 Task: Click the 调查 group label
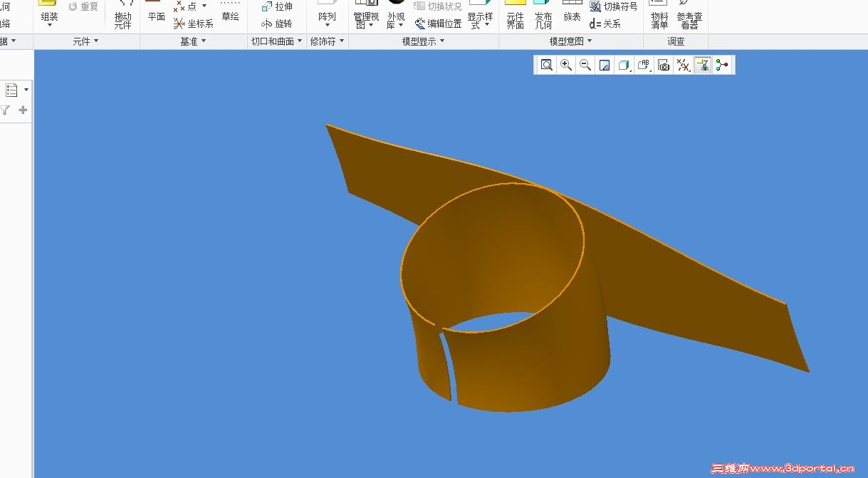point(676,42)
